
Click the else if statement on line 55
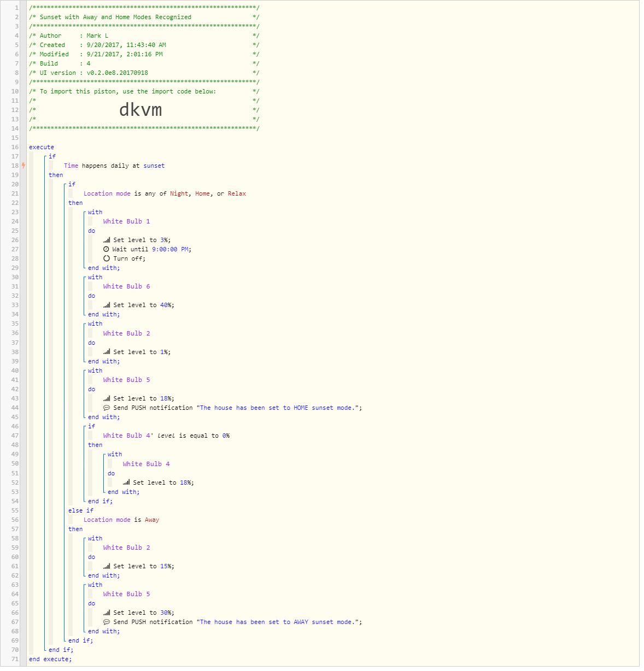[81, 510]
